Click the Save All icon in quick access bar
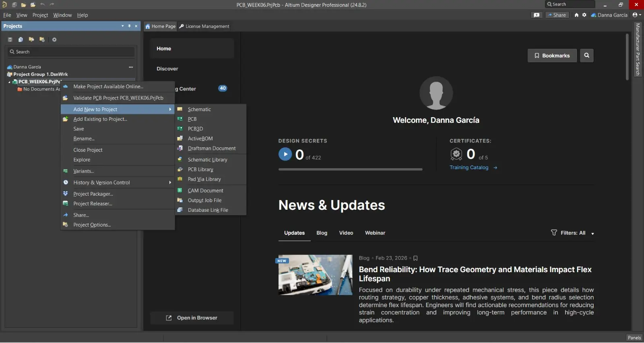 (14, 4)
